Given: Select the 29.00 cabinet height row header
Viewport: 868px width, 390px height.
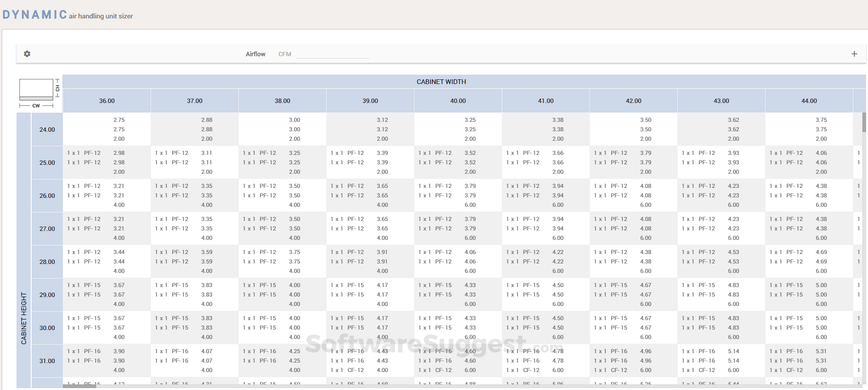Looking at the screenshot, I should [x=47, y=295].
